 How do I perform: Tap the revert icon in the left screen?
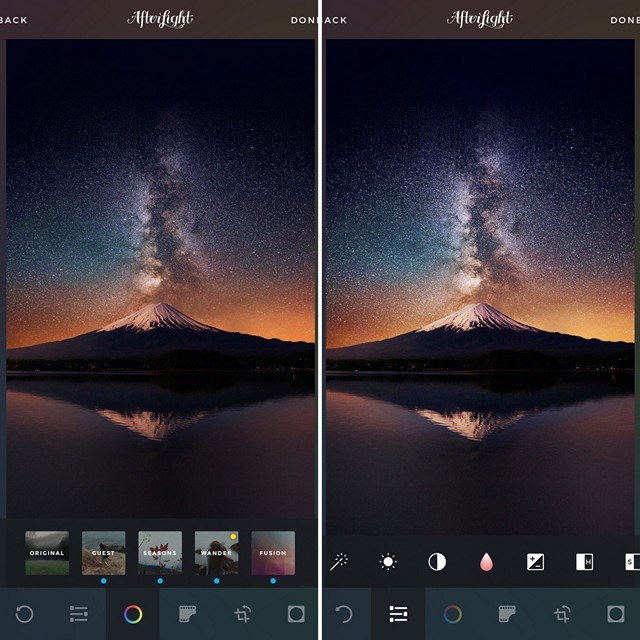click(24, 614)
